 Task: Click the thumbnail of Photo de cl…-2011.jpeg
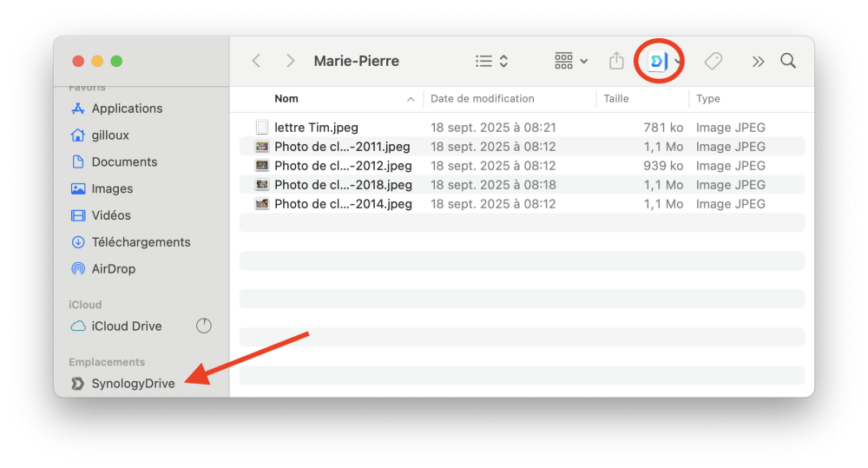tap(262, 147)
